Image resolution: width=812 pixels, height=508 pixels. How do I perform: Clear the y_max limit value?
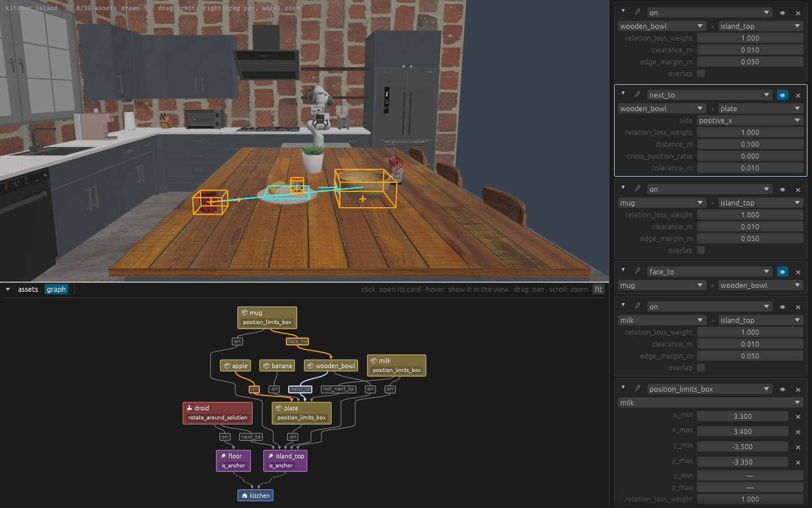click(798, 462)
